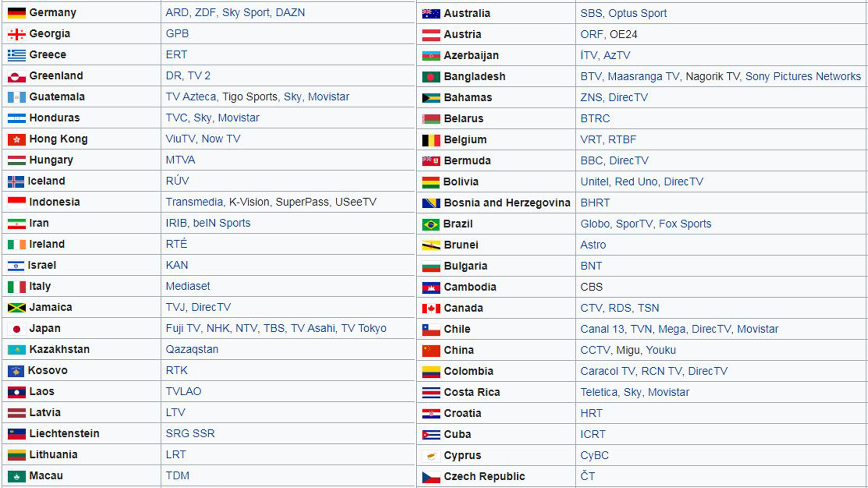Click the Iceland flag icon
This screenshot has width=868, height=488.
[16, 182]
